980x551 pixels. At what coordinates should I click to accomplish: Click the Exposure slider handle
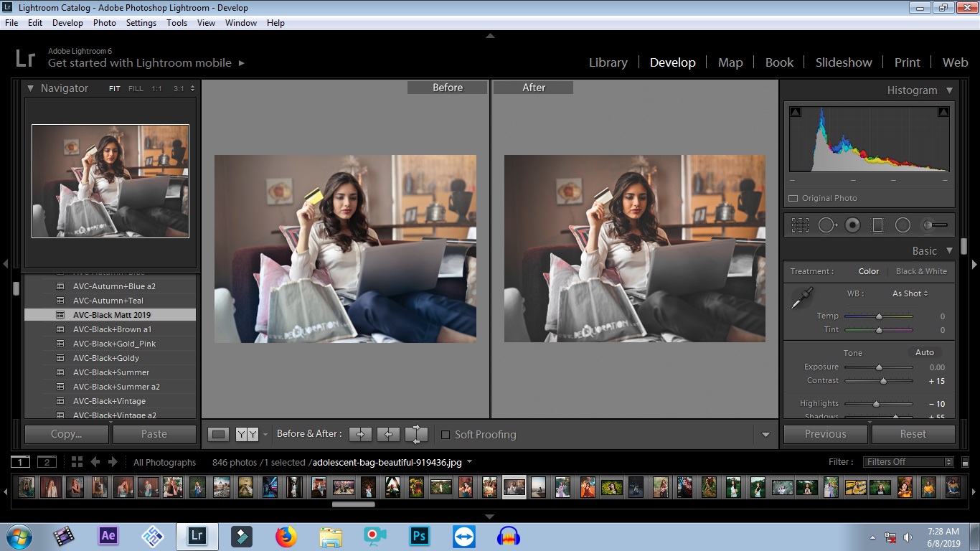[879, 367]
